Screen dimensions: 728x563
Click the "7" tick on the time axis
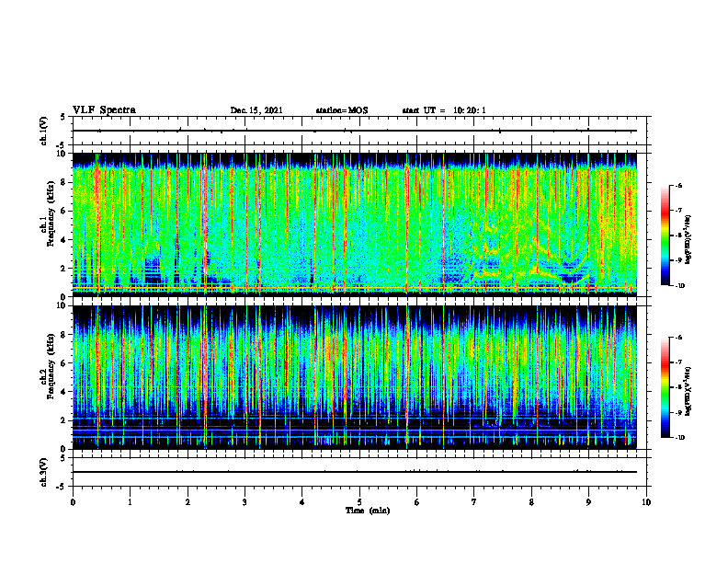474,502
